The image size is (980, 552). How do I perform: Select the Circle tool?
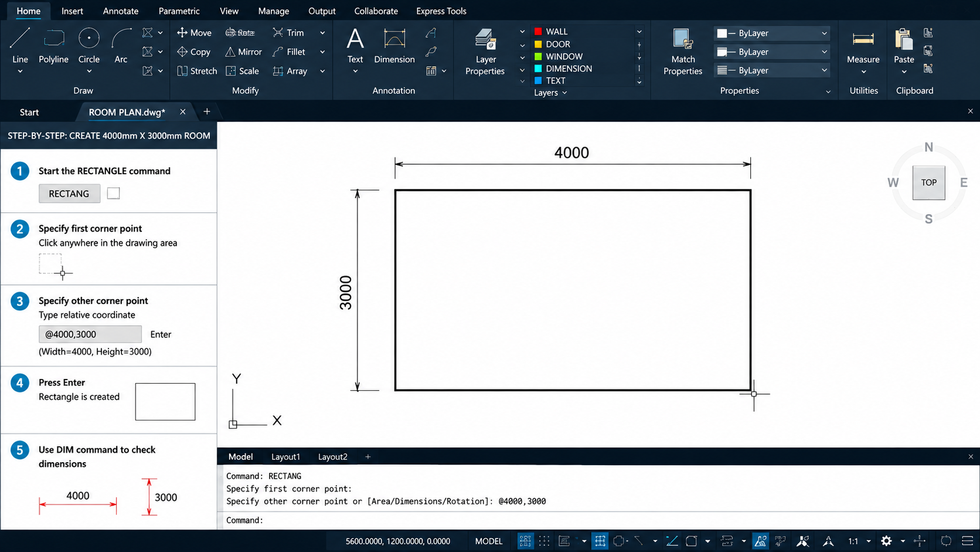[89, 45]
